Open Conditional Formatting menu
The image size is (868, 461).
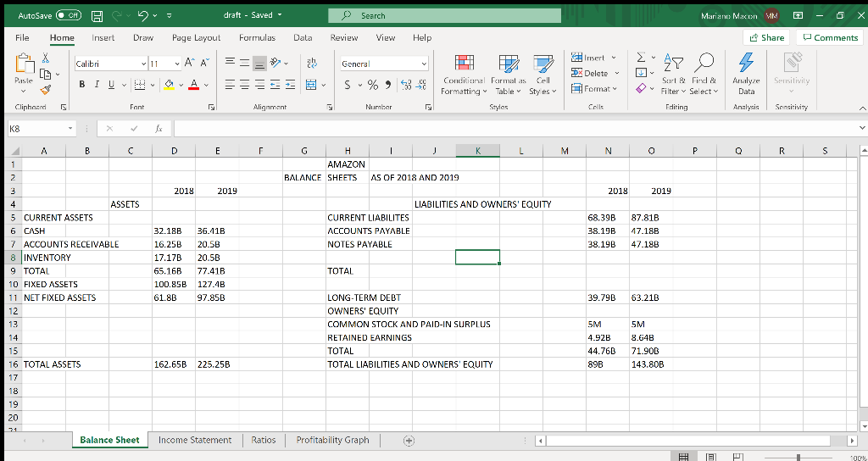[464, 75]
